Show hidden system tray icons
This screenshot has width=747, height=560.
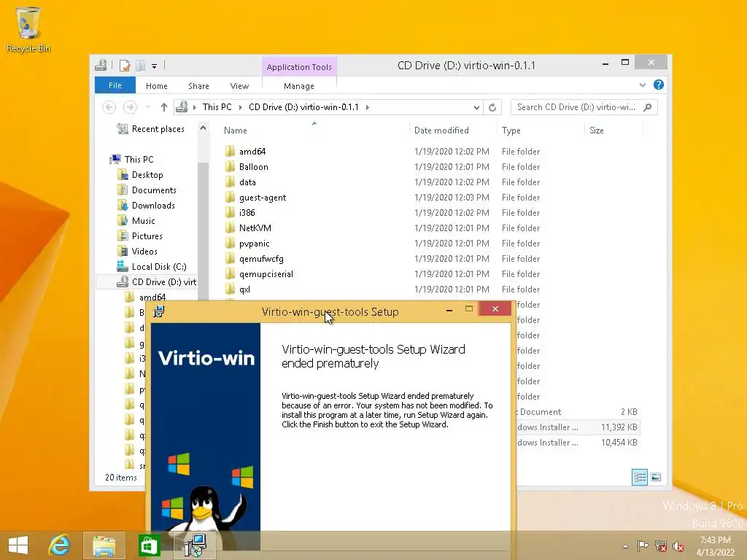point(625,546)
